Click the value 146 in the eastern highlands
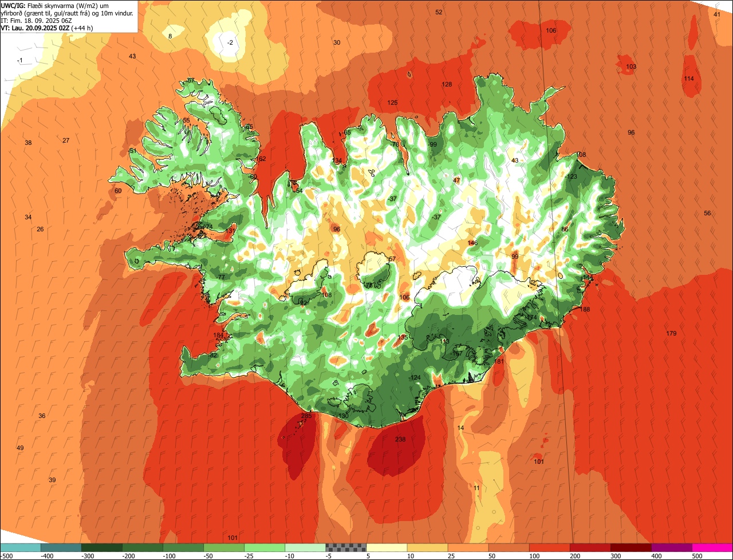 pyautogui.click(x=472, y=243)
